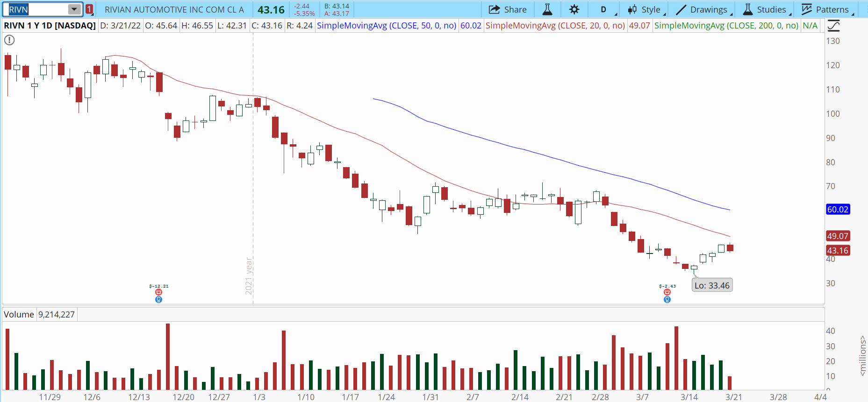The image size is (868, 402).
Task: Click the beaker icon beside Studies
Action: (x=748, y=9)
